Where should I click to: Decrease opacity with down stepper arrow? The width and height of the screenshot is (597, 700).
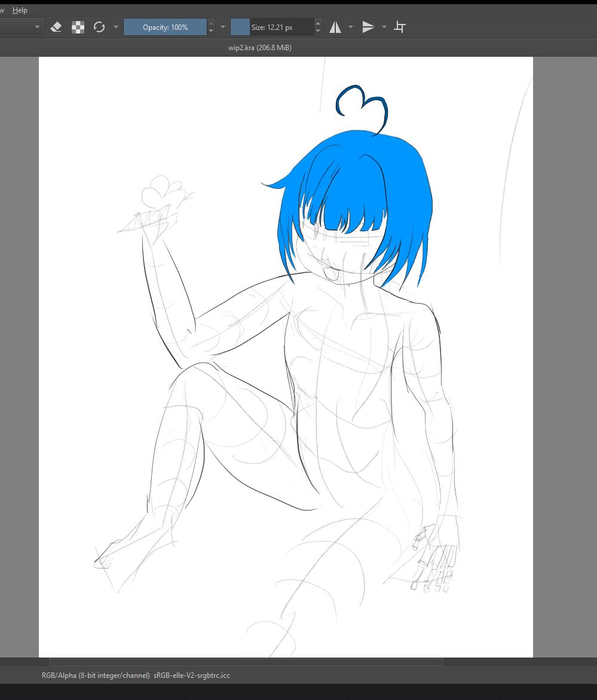point(211,31)
